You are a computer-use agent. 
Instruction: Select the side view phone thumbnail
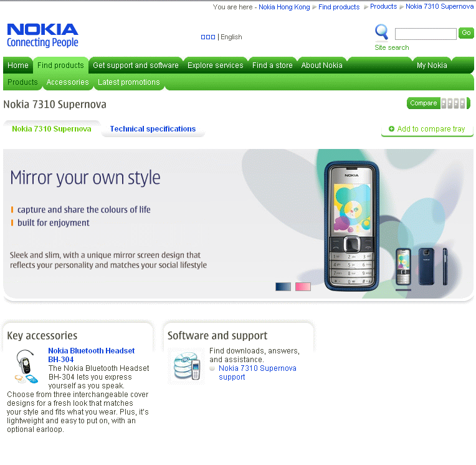[445, 267]
